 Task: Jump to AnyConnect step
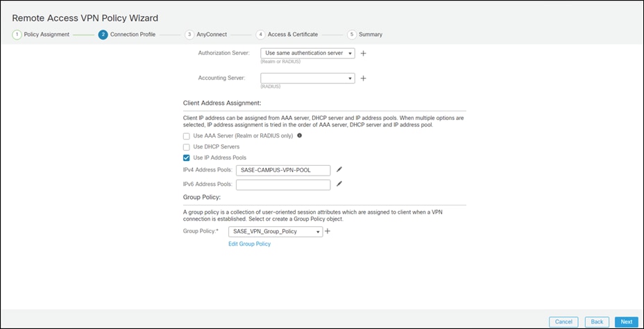tap(206, 35)
